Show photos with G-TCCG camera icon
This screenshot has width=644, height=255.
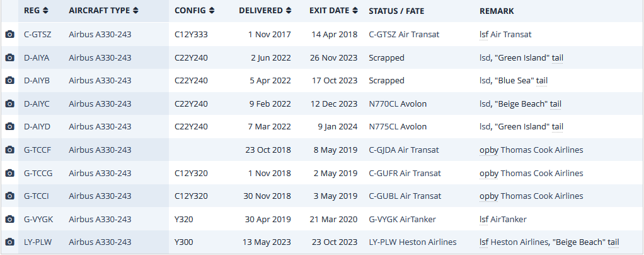click(x=9, y=173)
